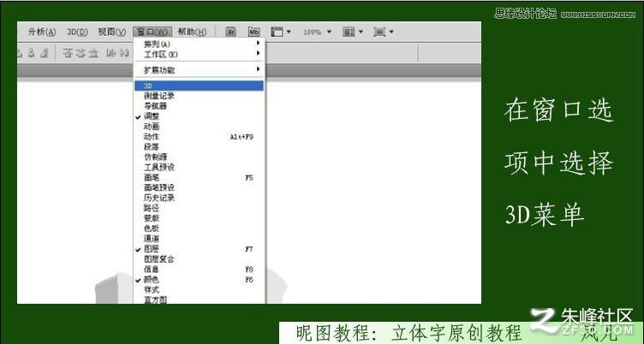Open the arrange documents dropdown
The height and width of the screenshot is (344, 644).
(x=353, y=32)
